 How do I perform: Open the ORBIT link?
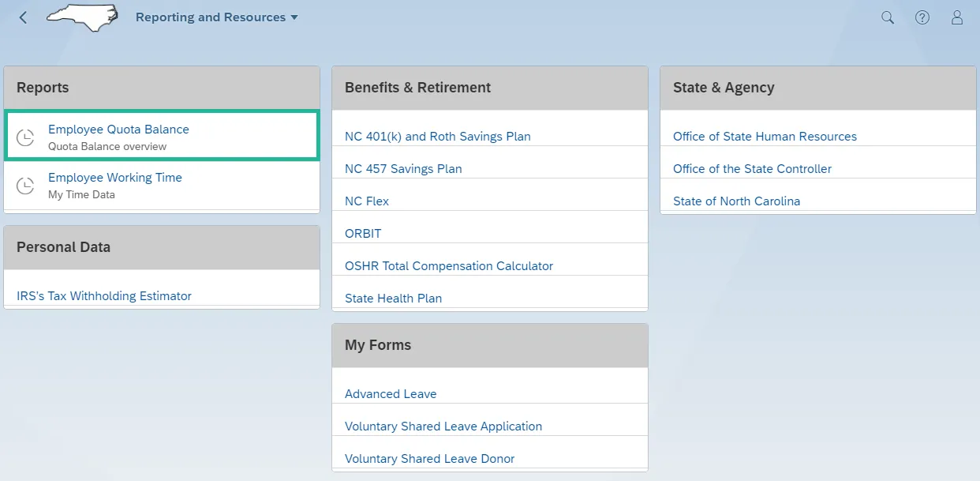(363, 234)
